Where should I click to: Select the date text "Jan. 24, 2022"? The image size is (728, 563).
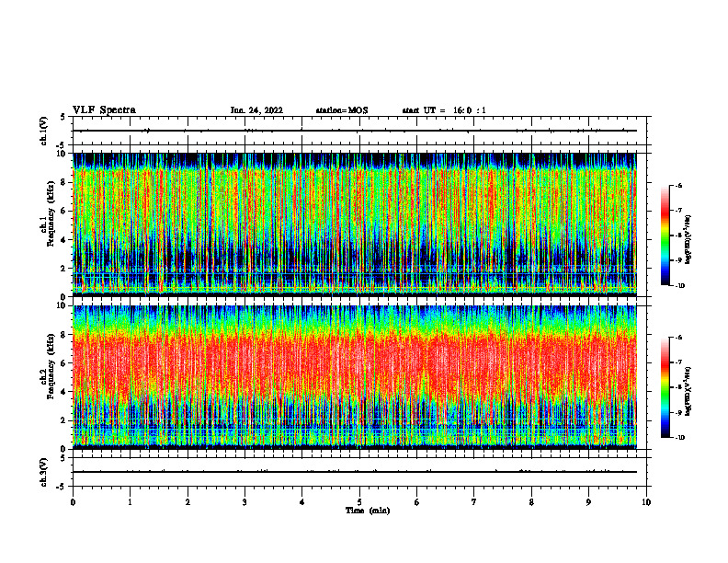point(256,110)
